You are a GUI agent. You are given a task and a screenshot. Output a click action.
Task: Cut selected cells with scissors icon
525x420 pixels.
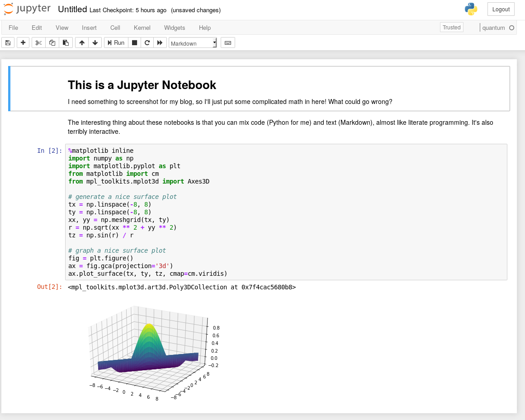(x=38, y=43)
